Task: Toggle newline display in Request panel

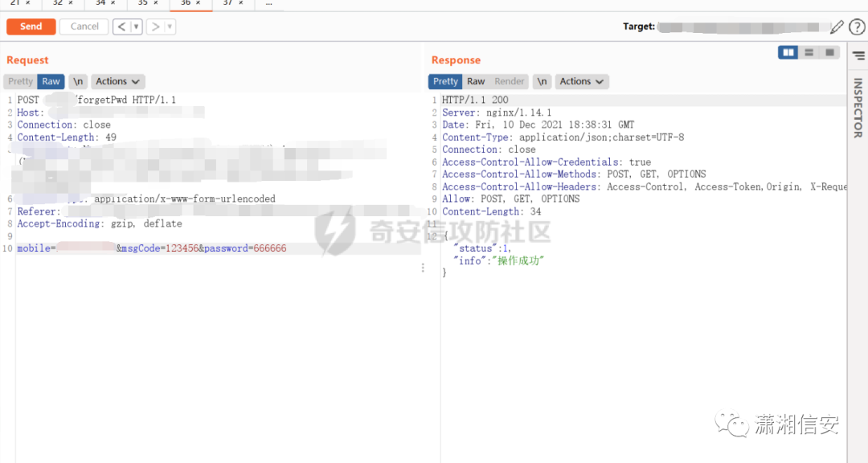Action: (x=78, y=81)
